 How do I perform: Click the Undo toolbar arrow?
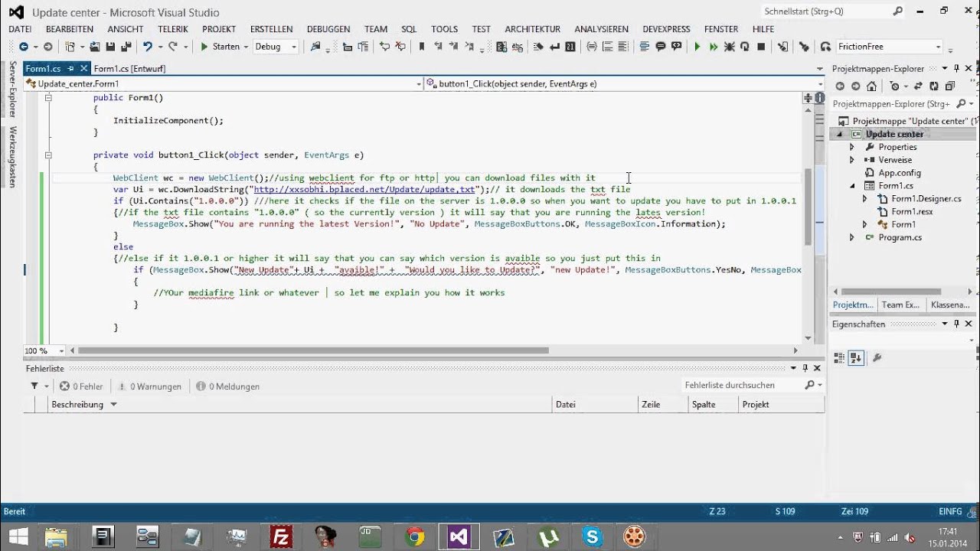click(x=147, y=47)
